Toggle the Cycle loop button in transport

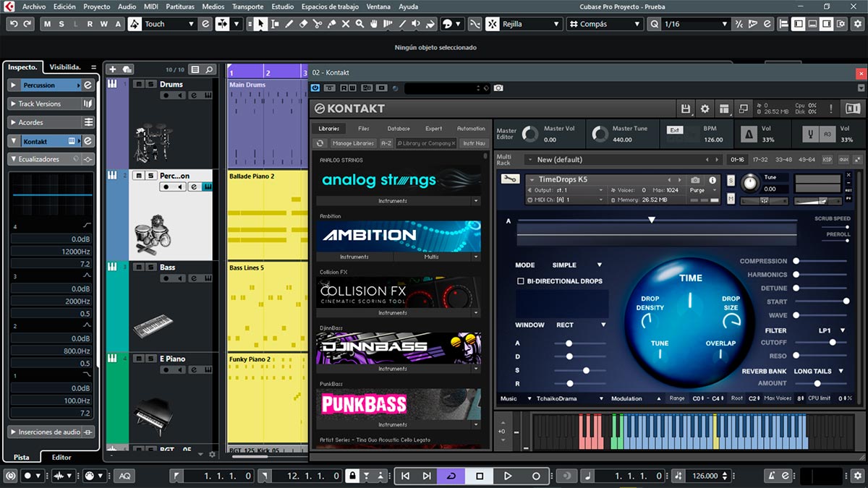coord(451,476)
